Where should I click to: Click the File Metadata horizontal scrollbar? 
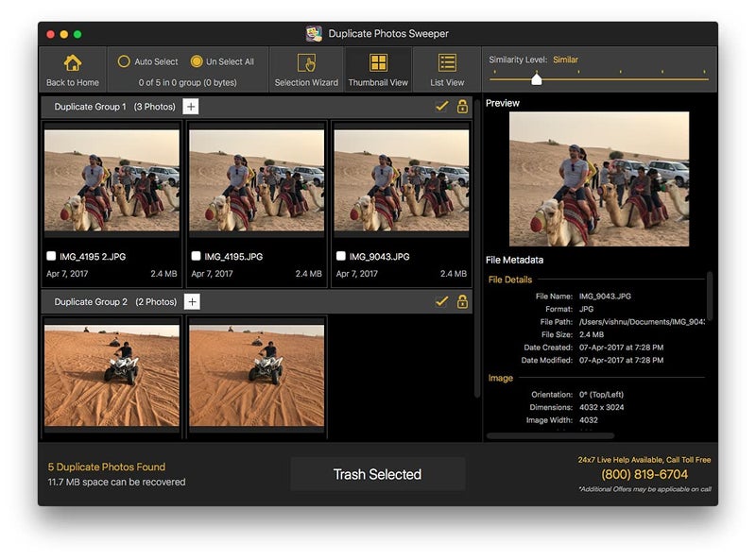(x=550, y=436)
